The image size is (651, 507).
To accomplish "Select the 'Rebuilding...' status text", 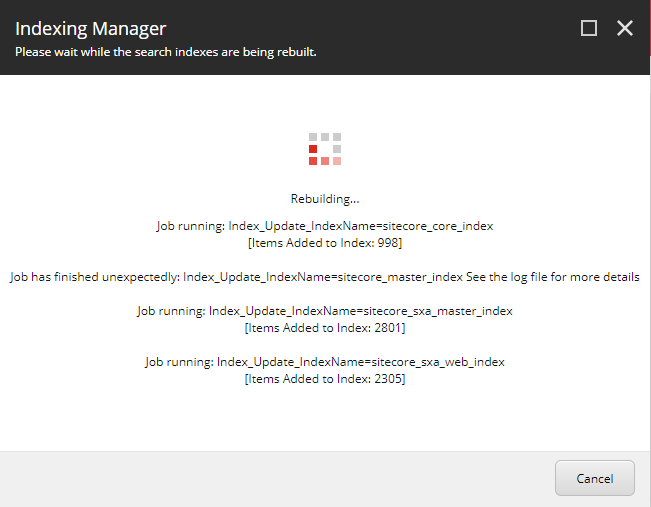I will click(x=325, y=199).
